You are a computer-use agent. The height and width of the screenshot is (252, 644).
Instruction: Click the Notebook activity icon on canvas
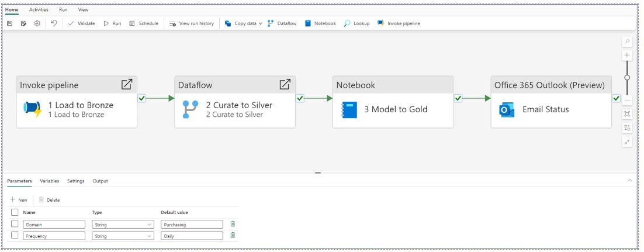[x=349, y=110]
